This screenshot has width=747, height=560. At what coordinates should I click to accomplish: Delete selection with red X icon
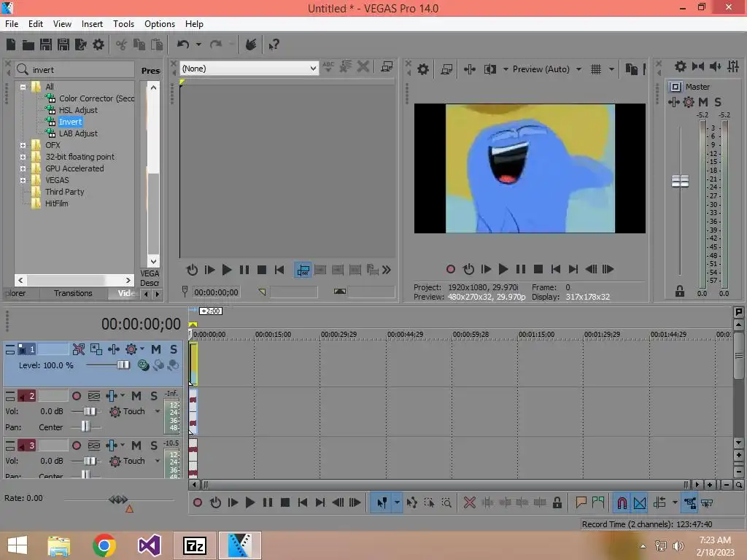[469, 503]
